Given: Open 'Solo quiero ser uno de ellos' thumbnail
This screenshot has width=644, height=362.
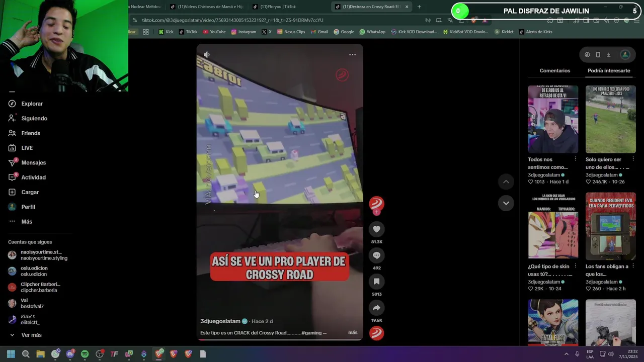Looking at the screenshot, I should tap(610, 119).
